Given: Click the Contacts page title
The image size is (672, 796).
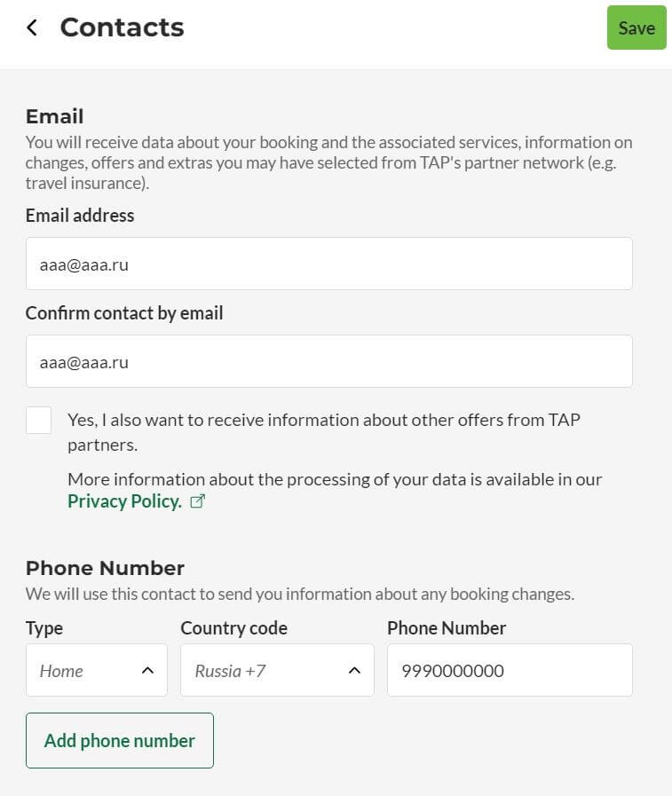Looking at the screenshot, I should pyautogui.click(x=122, y=28).
